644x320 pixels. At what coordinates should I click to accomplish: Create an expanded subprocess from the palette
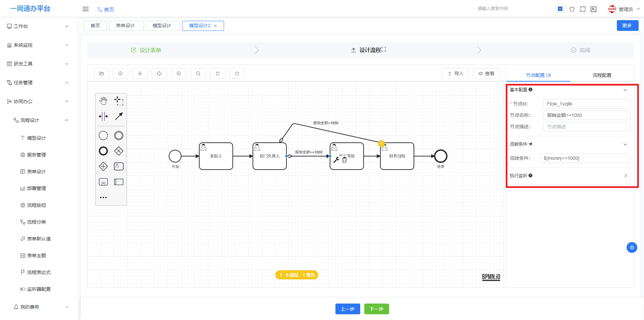click(x=103, y=182)
